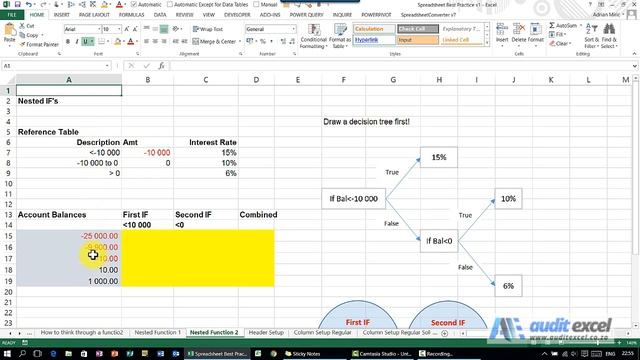
Task: Apply the Hyperlink cell style
Action: pos(374,40)
